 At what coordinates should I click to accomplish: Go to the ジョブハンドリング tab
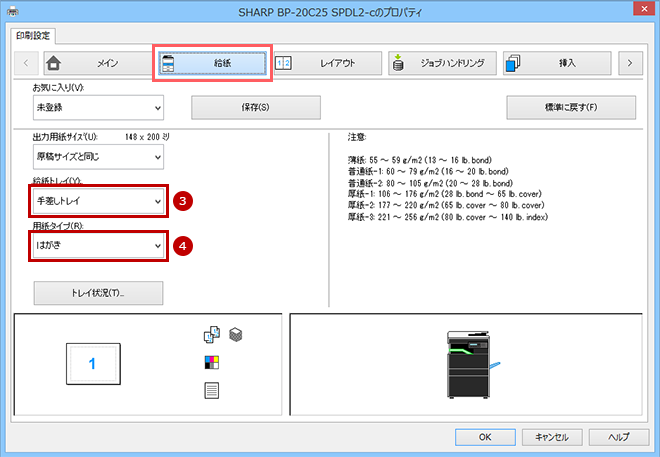coord(442,63)
